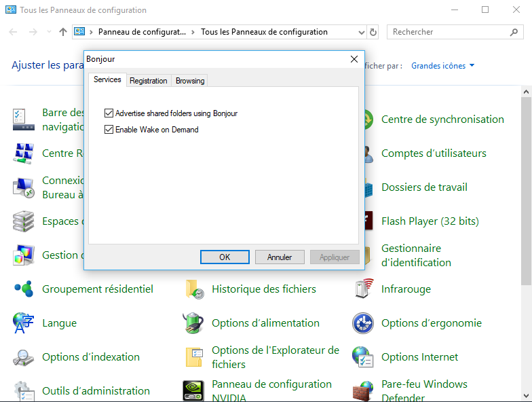532x402 pixels.
Task: Close the Bonjour dialog
Action: coord(354,59)
